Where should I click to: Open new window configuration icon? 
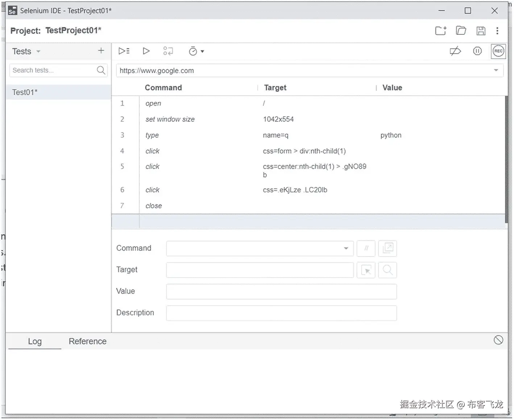click(x=387, y=249)
